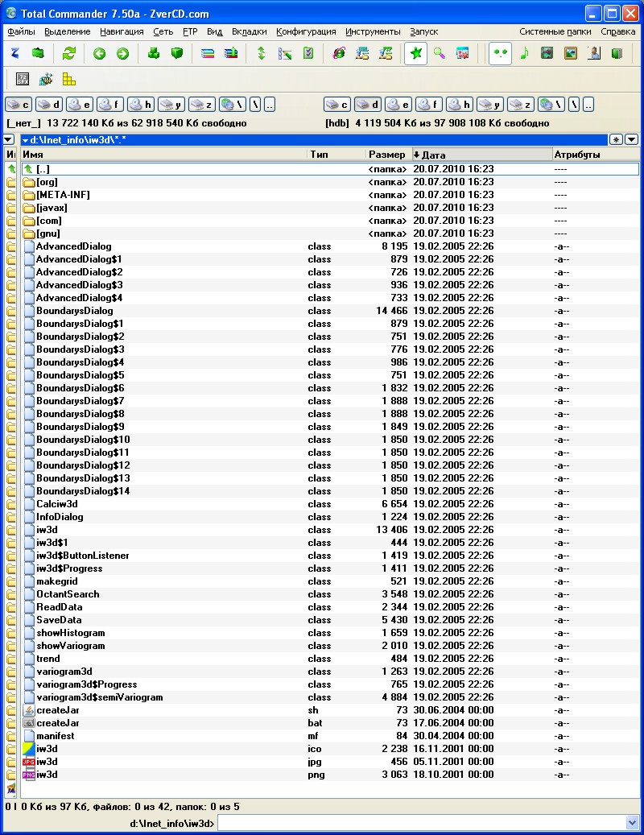The width and height of the screenshot is (644, 835).
Task: Click the Internet Explorer FTP icon
Action: 338,53
